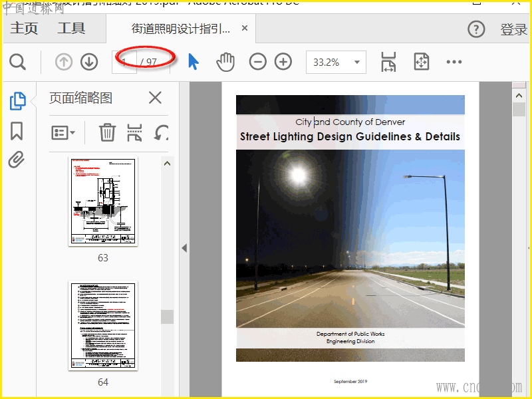Viewport: 532px width, 399px height.
Task: Open the Attachments paperclip panel
Action: pos(17,160)
